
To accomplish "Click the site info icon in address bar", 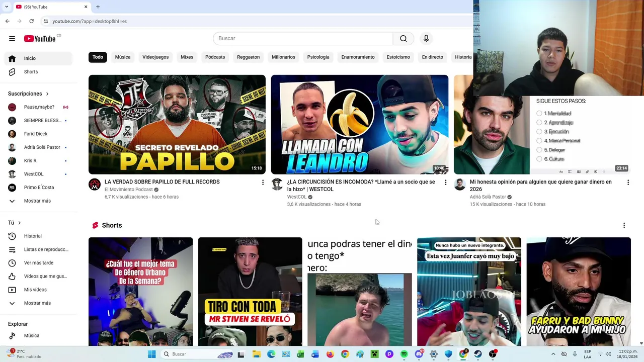I will coord(46,21).
